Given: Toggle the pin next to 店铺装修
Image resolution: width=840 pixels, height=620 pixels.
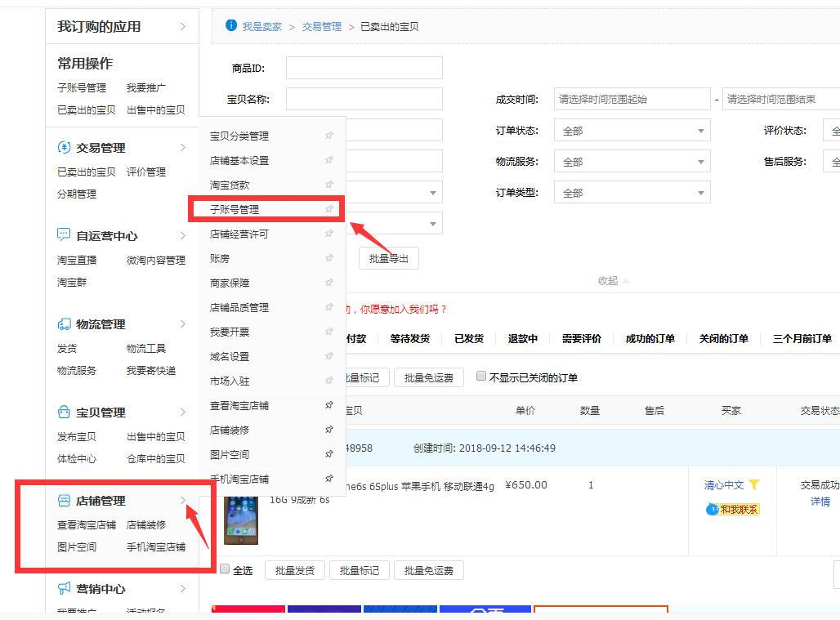Looking at the screenshot, I should [x=328, y=429].
